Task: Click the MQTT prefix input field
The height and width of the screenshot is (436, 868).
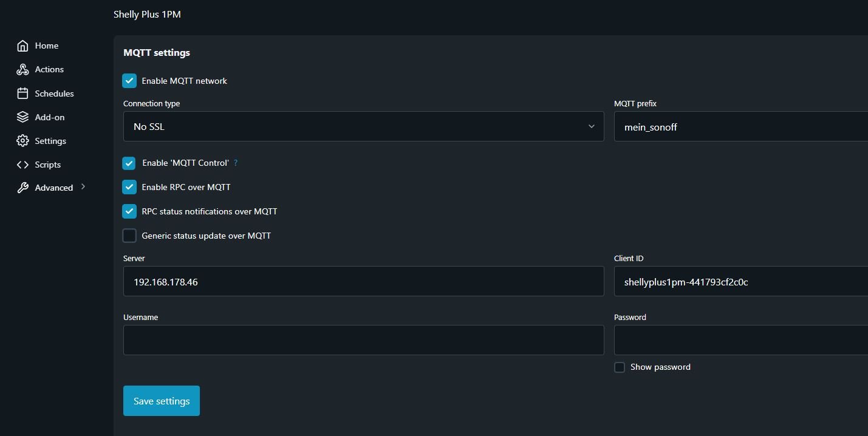Action: click(x=741, y=126)
